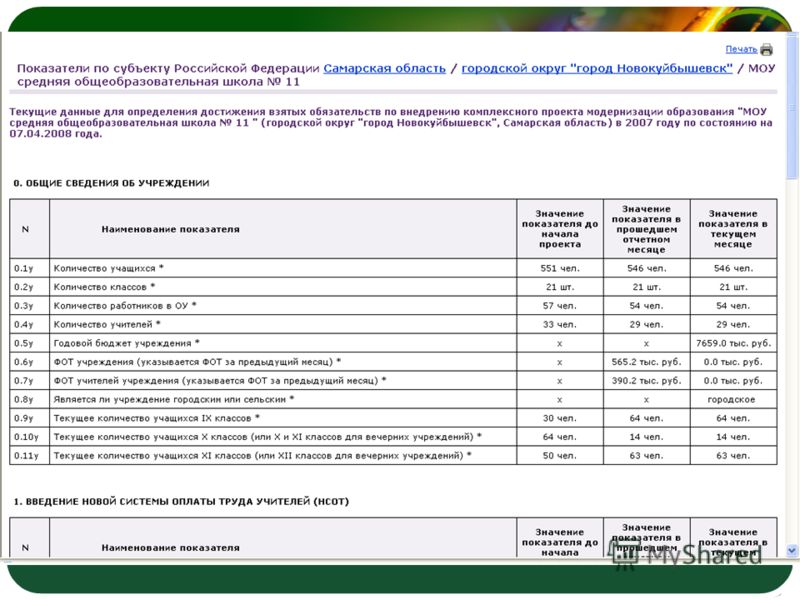This screenshot has width=800, height=600.
Task: Follow the Самарская область link
Action: pos(385,68)
